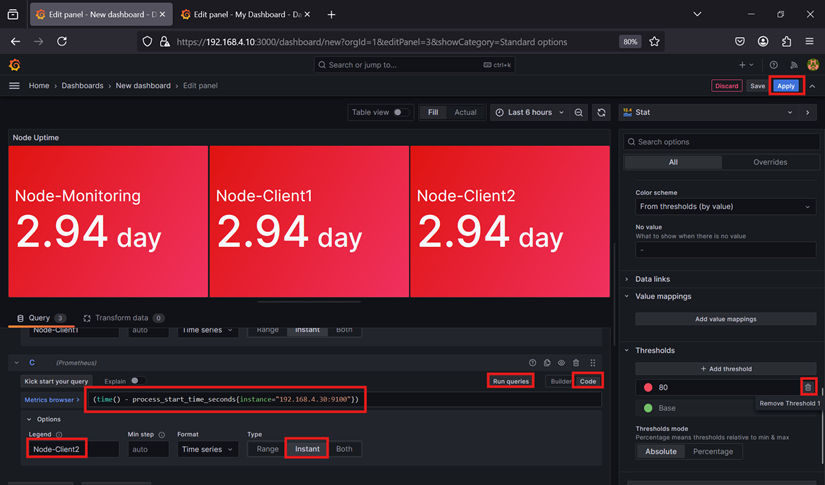Viewport: 825px width, 485px height.
Task: Focus the Search options field
Action: pyautogui.click(x=721, y=142)
